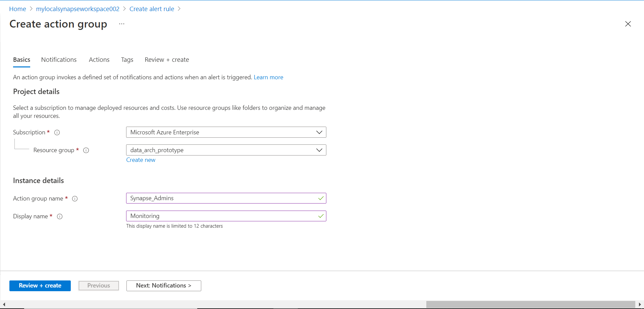Click the Next: Notifications button

pyautogui.click(x=164, y=285)
